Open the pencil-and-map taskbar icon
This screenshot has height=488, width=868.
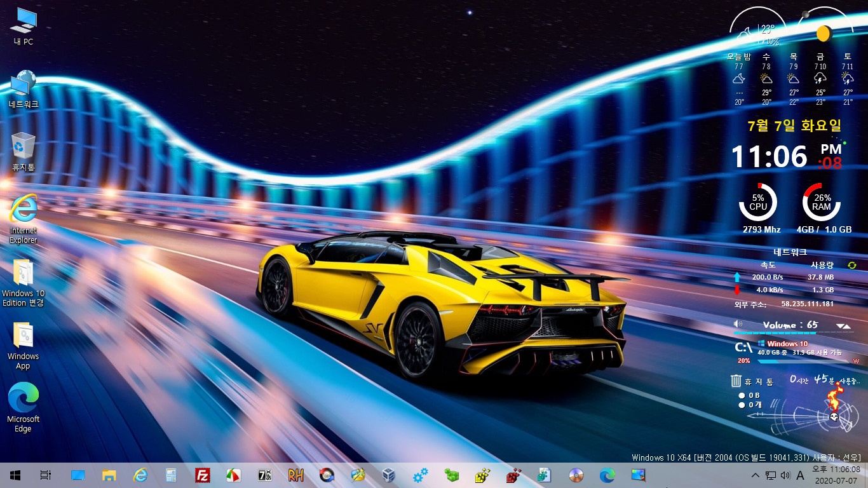tap(358, 475)
